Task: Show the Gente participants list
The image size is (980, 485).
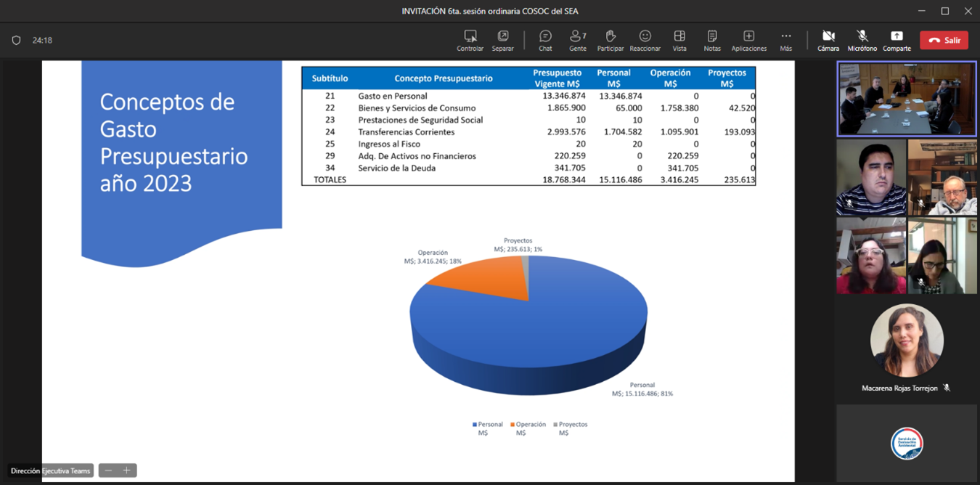Action: click(578, 40)
